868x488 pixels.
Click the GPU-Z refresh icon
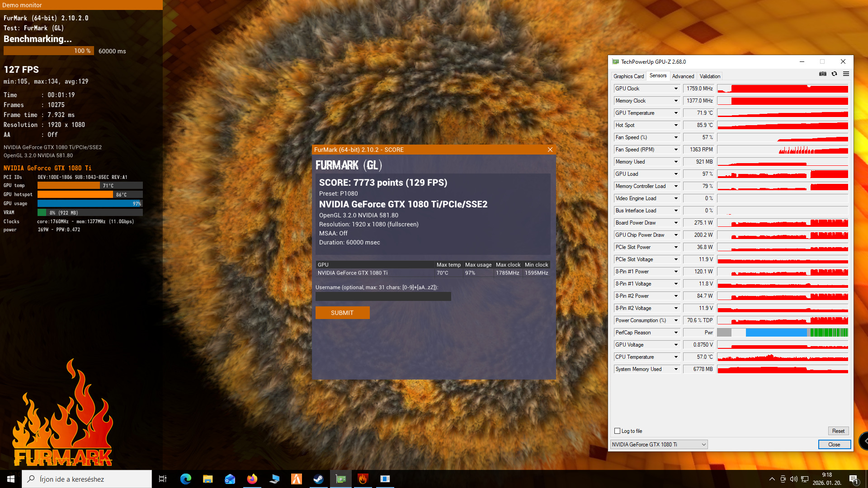coord(834,74)
